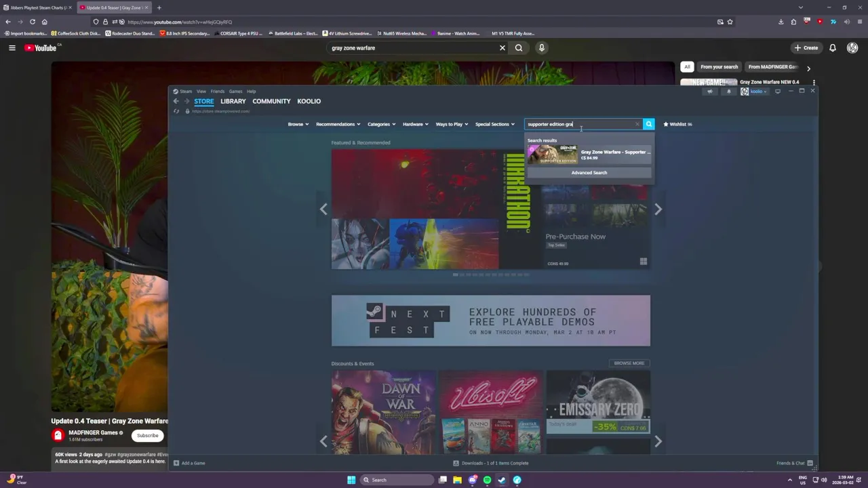Open Friends & Chat in Steam

795,463
